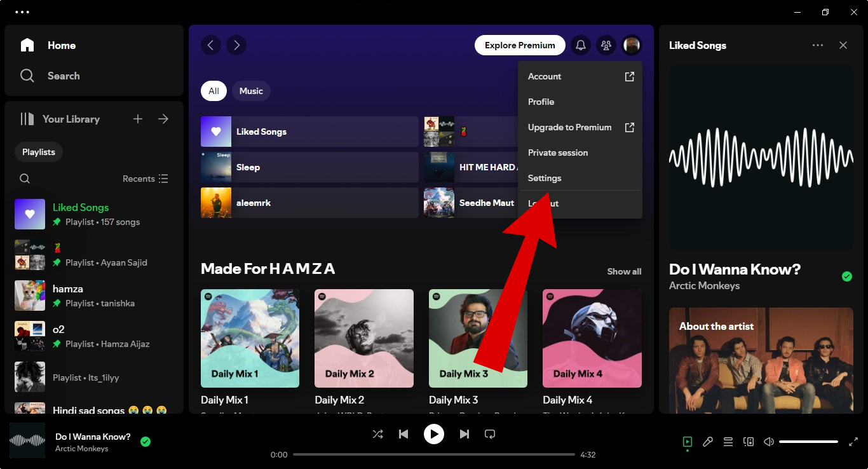Open the playlist by Its_1ilyy
This screenshot has height=469, width=868.
(x=94, y=377)
